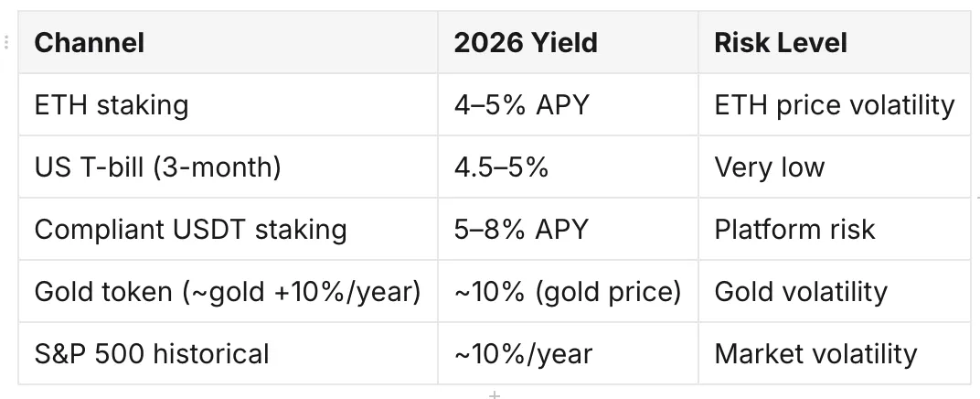Image resolution: width=980 pixels, height=399 pixels.
Task: Select the 2026 Yield header cell
Action: (568, 42)
